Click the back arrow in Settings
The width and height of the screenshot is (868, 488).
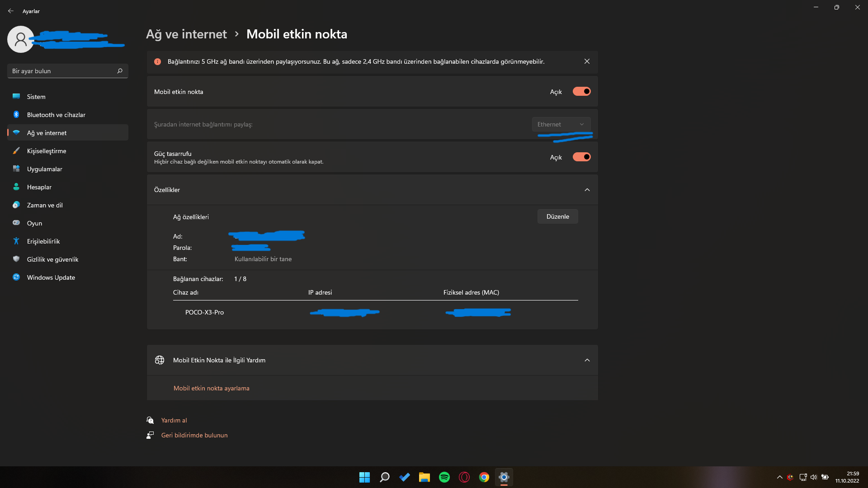click(11, 11)
